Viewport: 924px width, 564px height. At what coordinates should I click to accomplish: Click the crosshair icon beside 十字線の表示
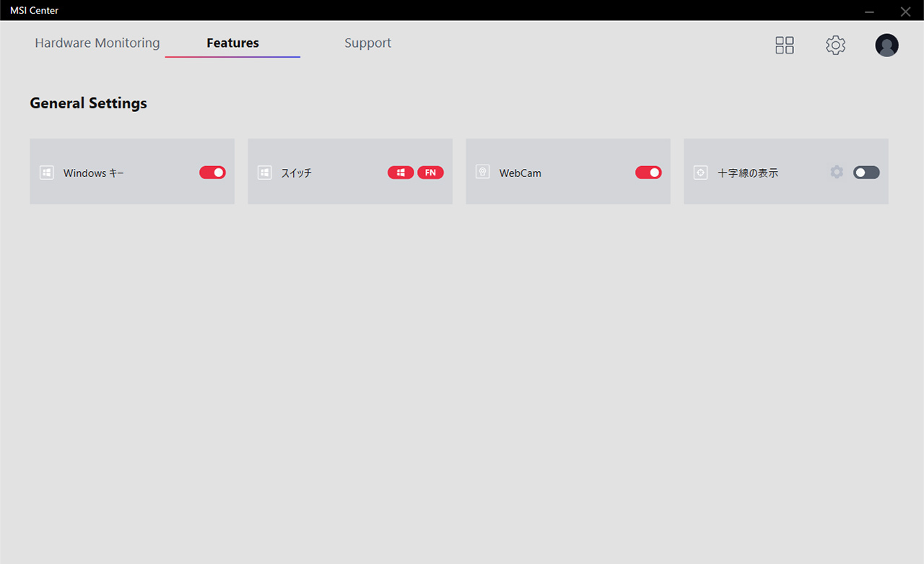click(x=700, y=173)
